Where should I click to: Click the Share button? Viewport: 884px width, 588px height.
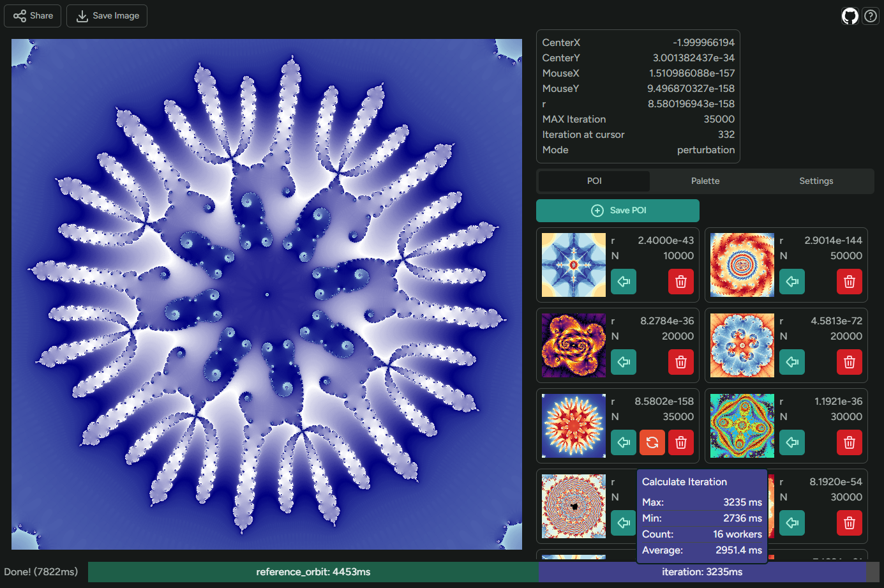tap(33, 16)
